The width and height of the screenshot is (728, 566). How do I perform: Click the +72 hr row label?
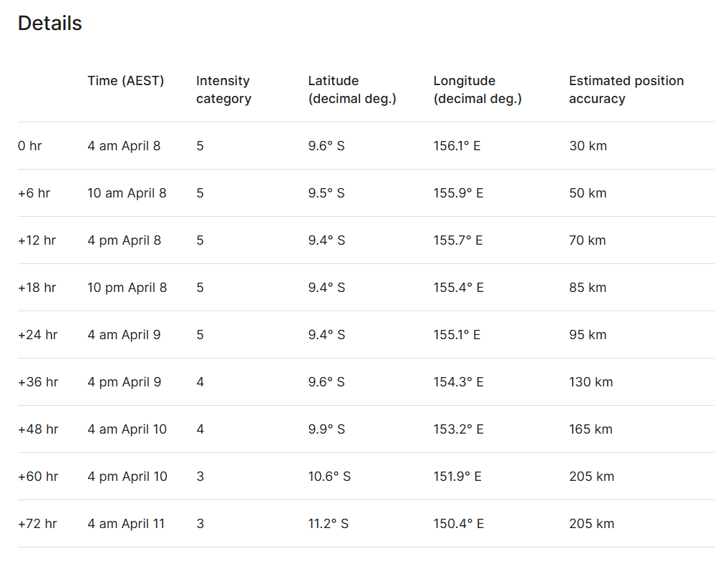[37, 524]
